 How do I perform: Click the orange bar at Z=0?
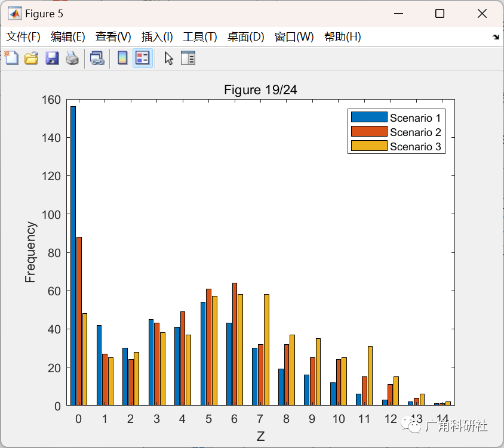tap(79, 321)
